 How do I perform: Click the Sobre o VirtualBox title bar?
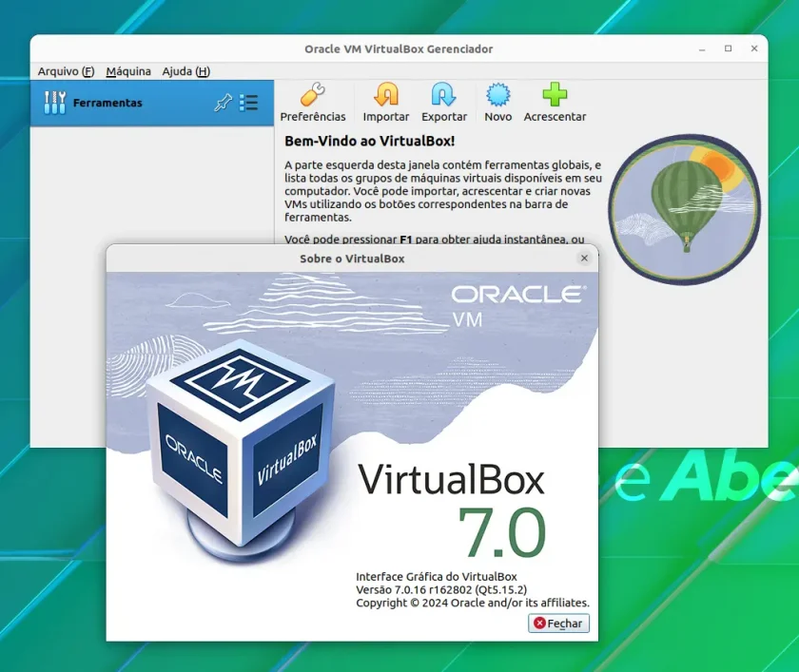[x=352, y=259]
